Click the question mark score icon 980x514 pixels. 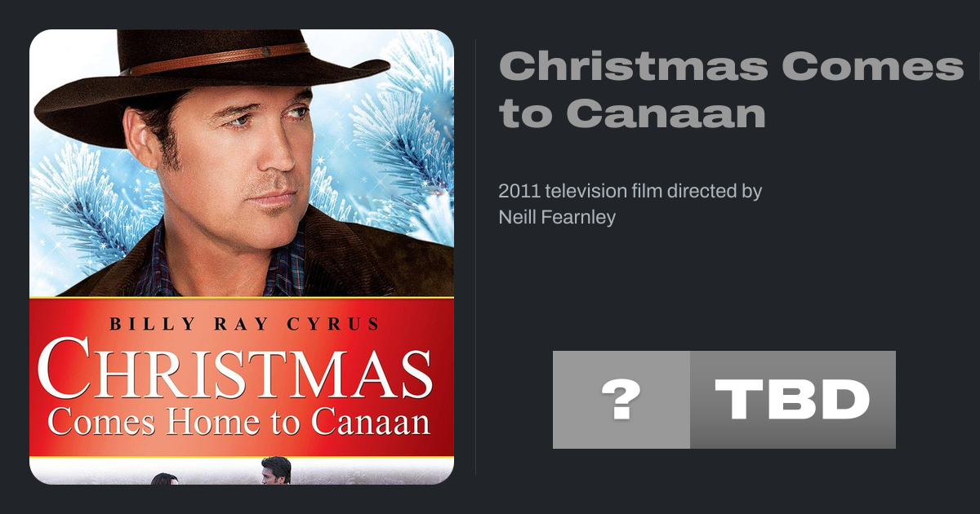[621, 400]
